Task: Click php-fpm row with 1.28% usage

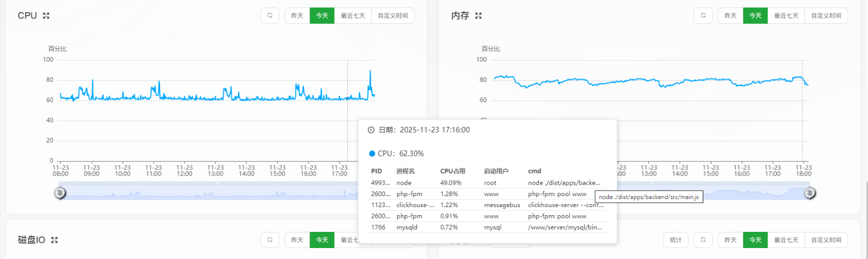Action: click(488, 194)
